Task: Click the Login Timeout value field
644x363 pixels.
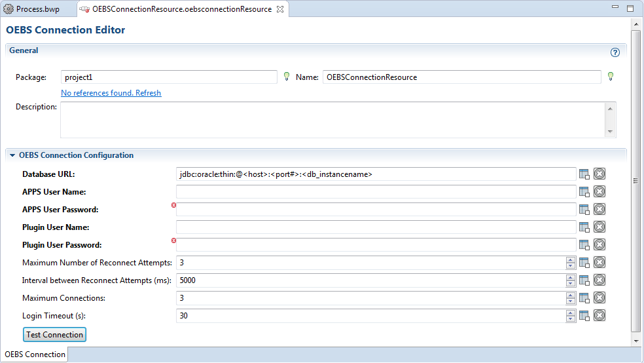Action: (371, 316)
